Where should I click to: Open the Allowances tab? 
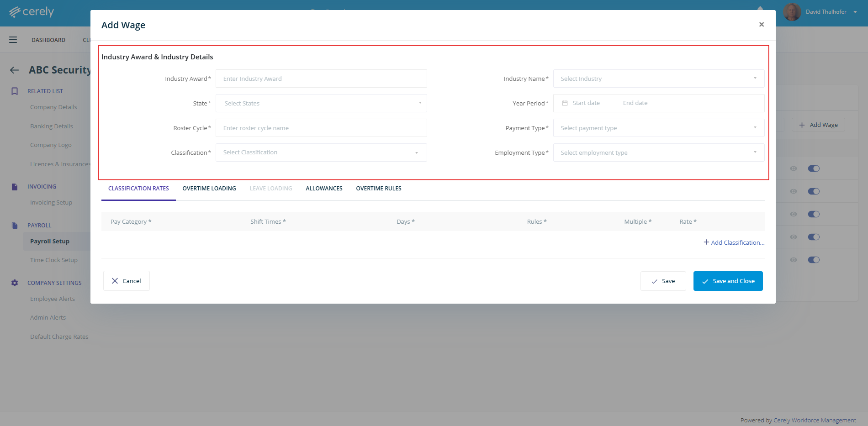pyautogui.click(x=324, y=189)
